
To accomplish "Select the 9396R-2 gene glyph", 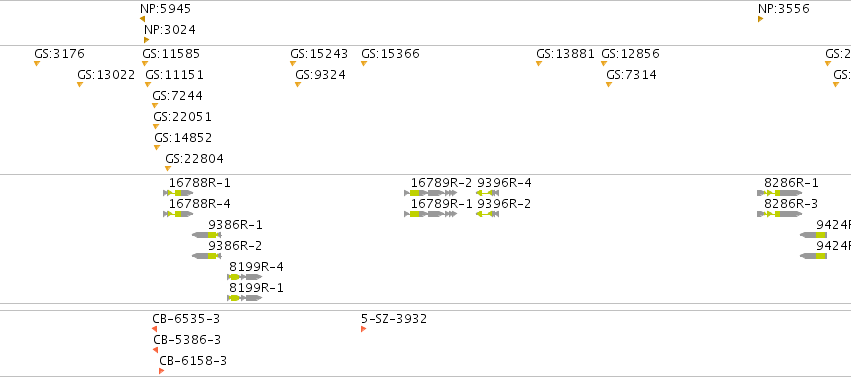I will [x=487, y=214].
